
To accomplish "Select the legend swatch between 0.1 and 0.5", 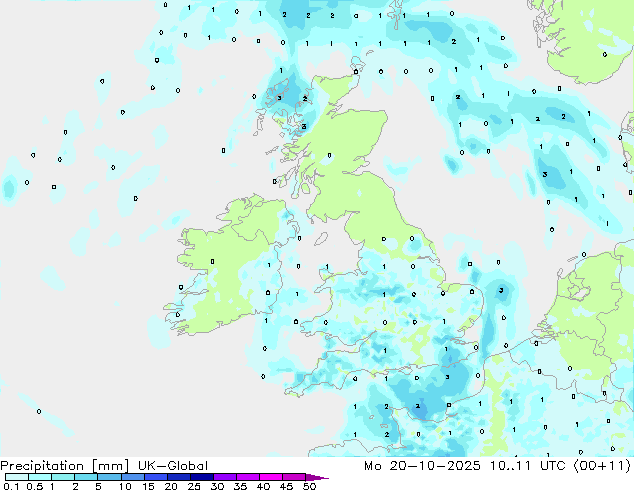I will click(17, 477).
